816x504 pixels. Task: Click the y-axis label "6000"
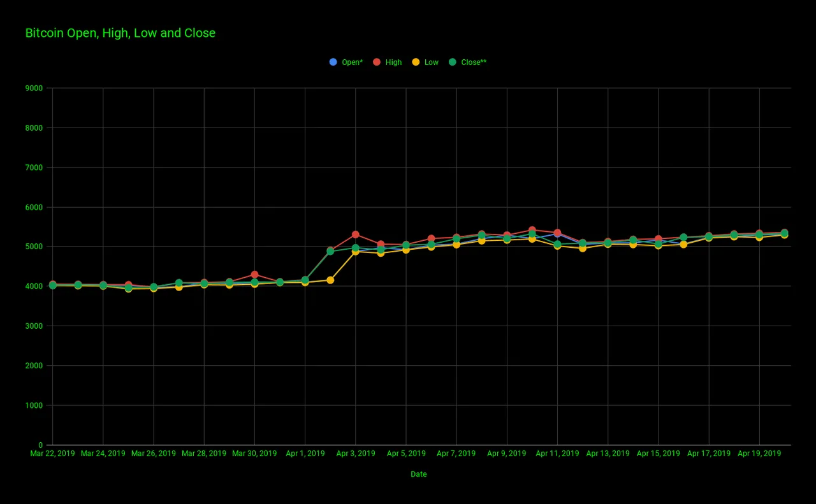(35, 208)
